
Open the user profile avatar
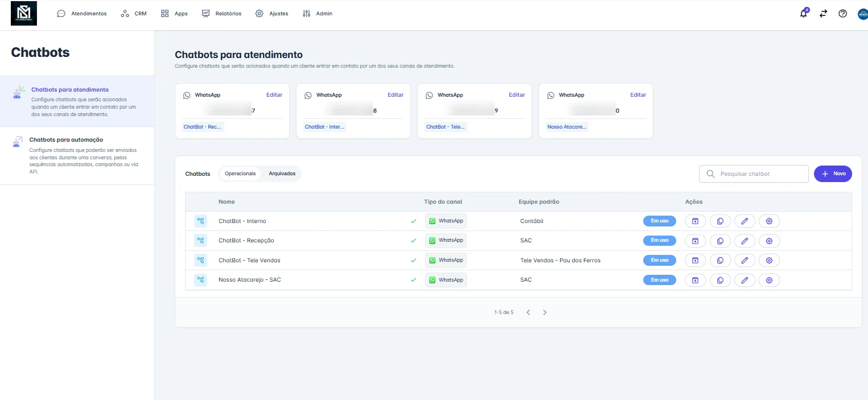point(863,14)
